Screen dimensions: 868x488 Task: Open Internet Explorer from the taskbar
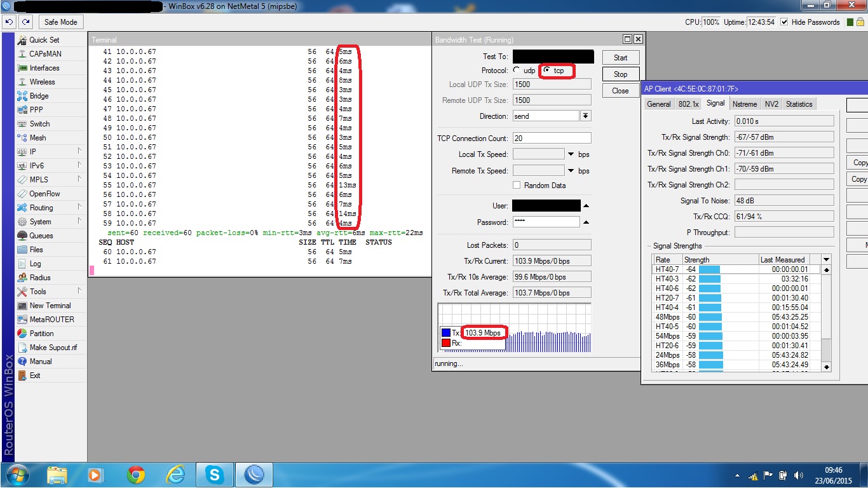click(x=175, y=475)
